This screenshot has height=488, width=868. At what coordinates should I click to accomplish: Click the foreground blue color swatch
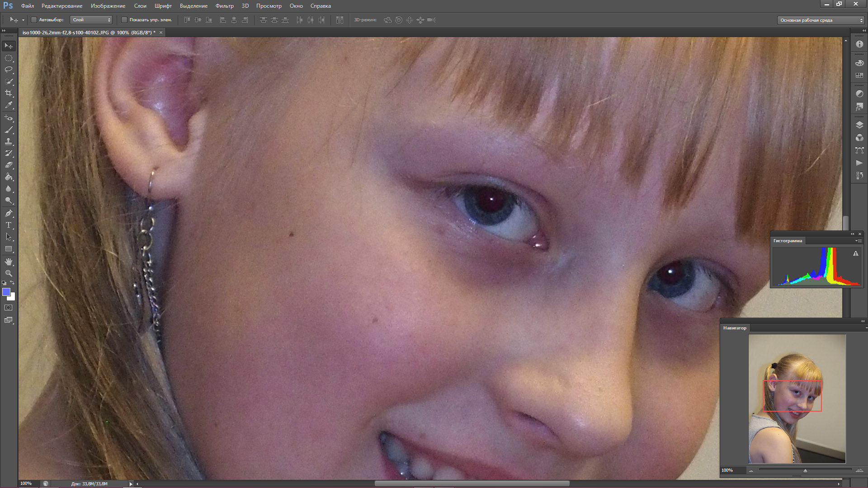tap(6, 292)
